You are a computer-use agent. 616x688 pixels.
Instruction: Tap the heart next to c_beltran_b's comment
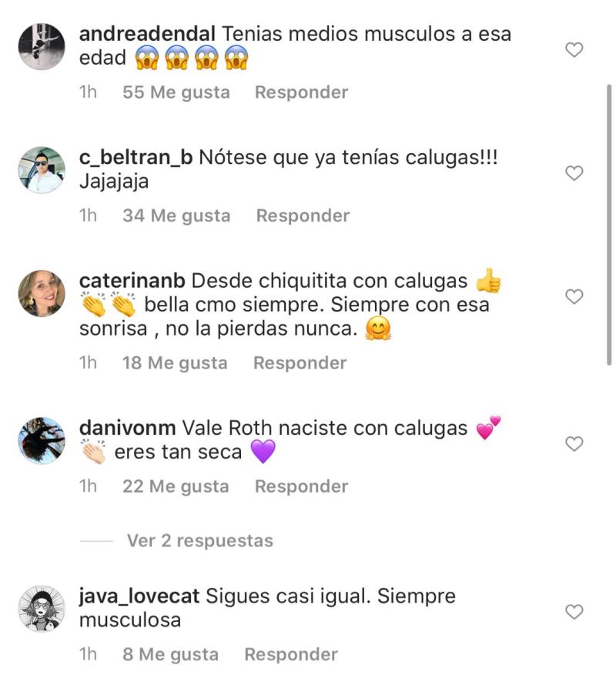coord(574,173)
